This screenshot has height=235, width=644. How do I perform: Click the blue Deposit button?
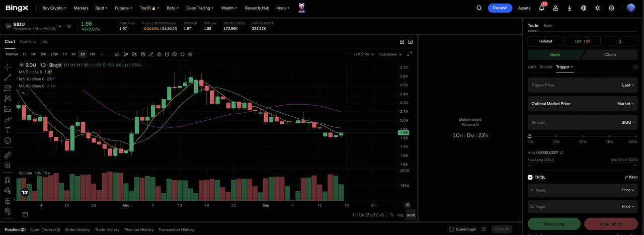[500, 8]
